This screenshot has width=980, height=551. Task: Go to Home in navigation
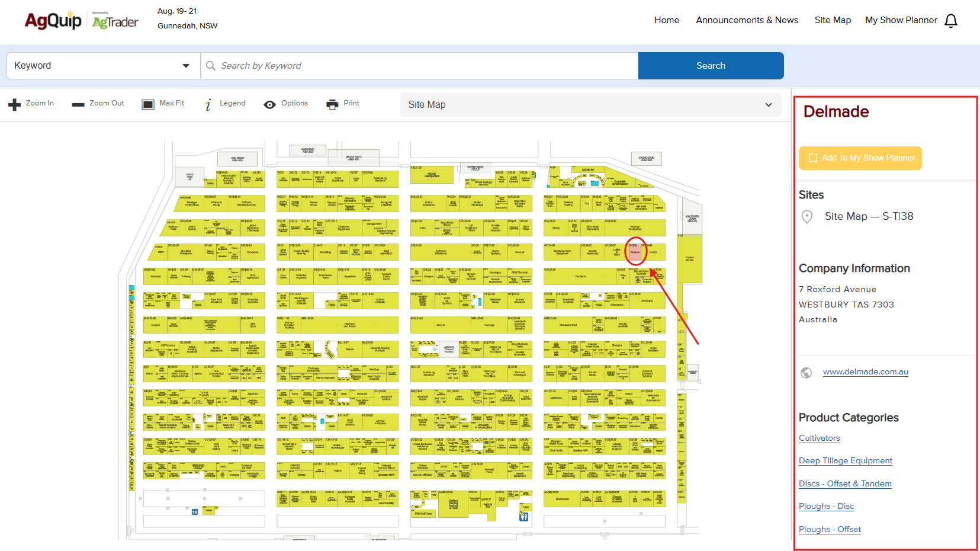[666, 20]
